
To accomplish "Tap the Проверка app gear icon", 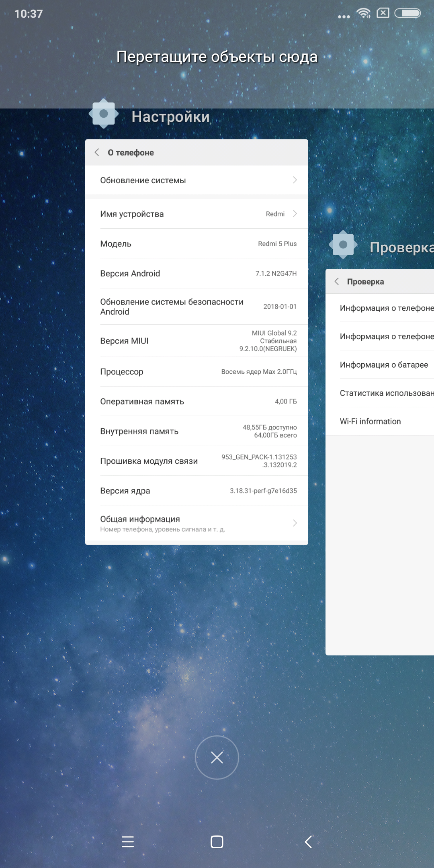I will pos(343,244).
